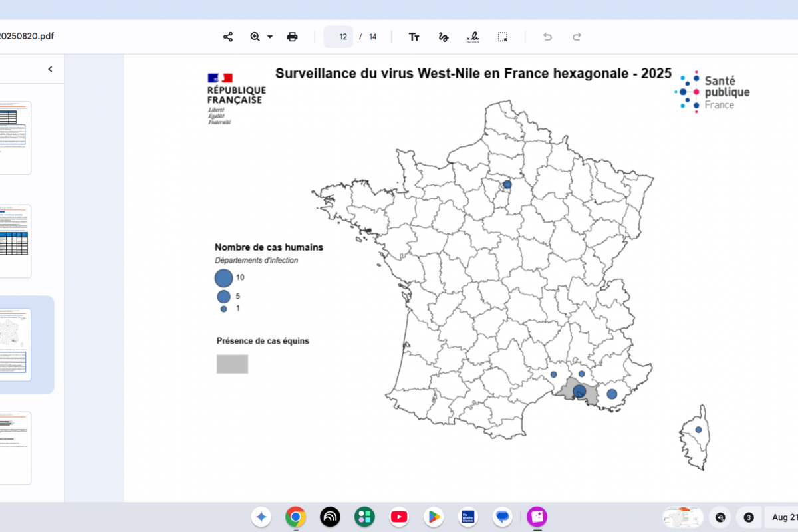Click the notification count badge showing 3
Image resolution: width=798 pixels, height=532 pixels.
tap(749, 517)
